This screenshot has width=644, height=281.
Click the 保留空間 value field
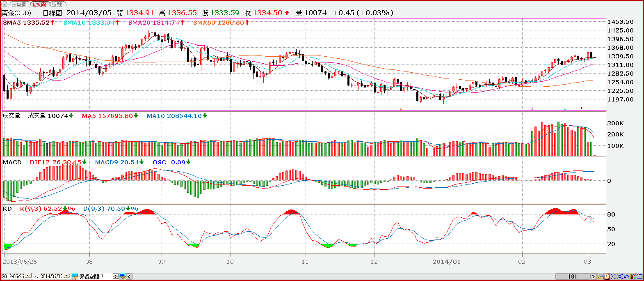point(106,276)
